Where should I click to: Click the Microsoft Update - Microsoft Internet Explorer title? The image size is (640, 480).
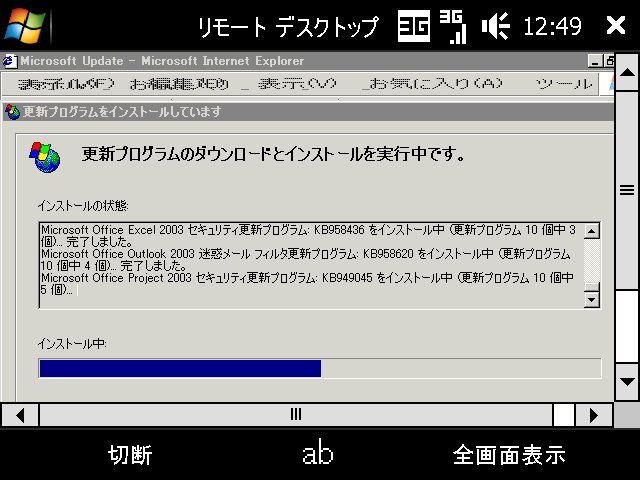[162, 61]
